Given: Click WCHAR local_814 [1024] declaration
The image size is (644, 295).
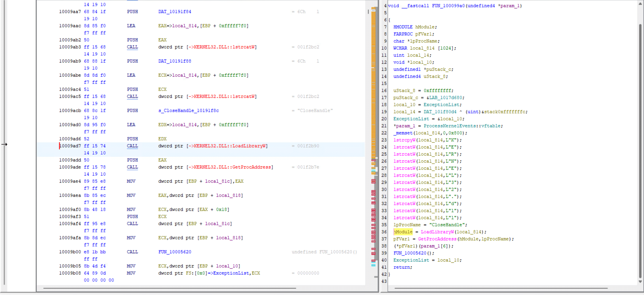Looking at the screenshot, I should [x=425, y=48].
